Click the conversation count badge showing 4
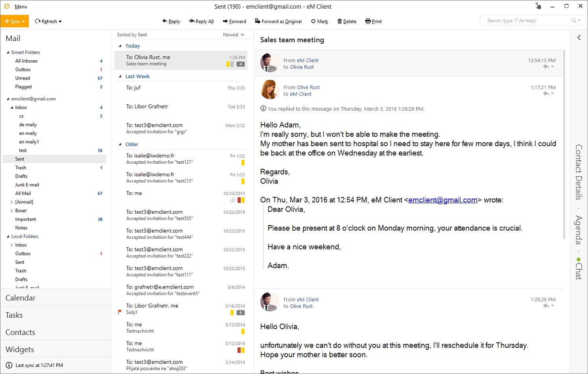This screenshot has height=374, width=588. (x=241, y=64)
